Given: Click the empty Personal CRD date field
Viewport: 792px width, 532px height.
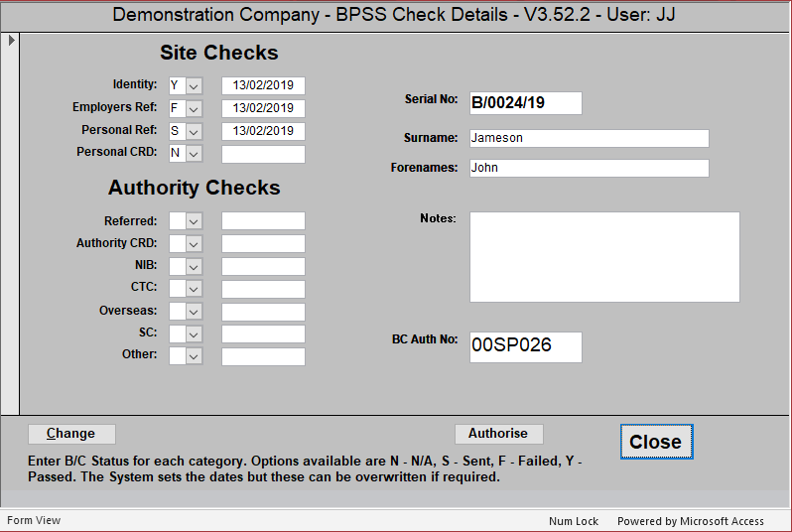Looking at the screenshot, I should click(x=263, y=154).
